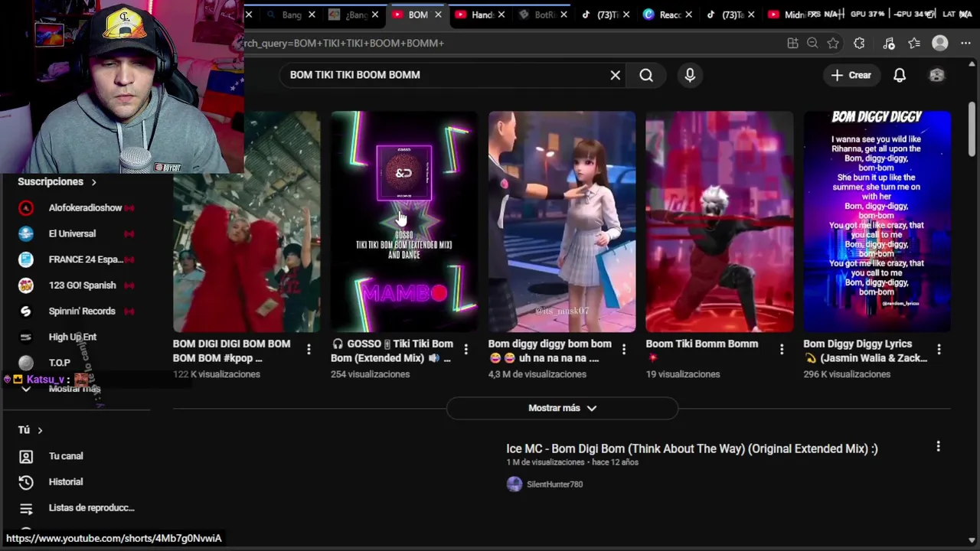
Task: Click the SilentHunter780 channel avatar
Action: (x=514, y=484)
